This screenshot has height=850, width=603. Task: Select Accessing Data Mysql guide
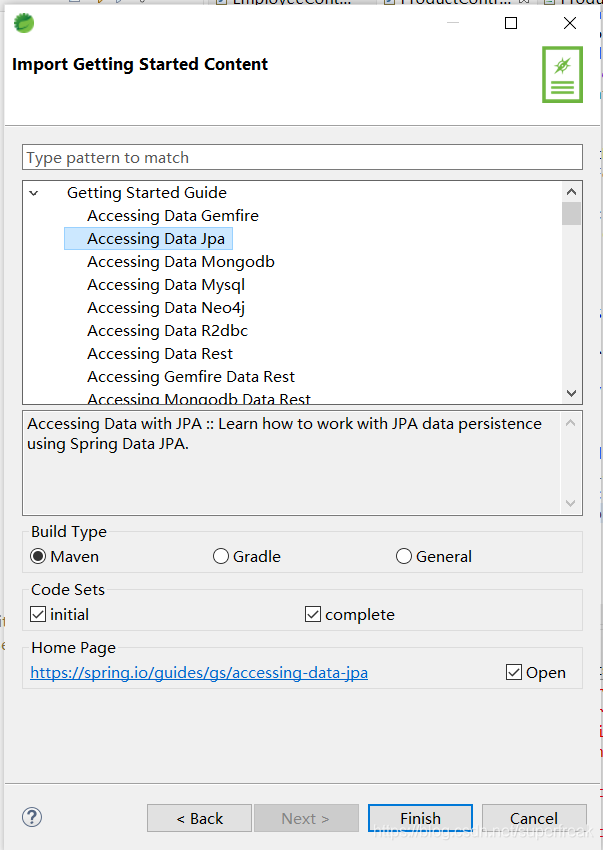tap(166, 285)
